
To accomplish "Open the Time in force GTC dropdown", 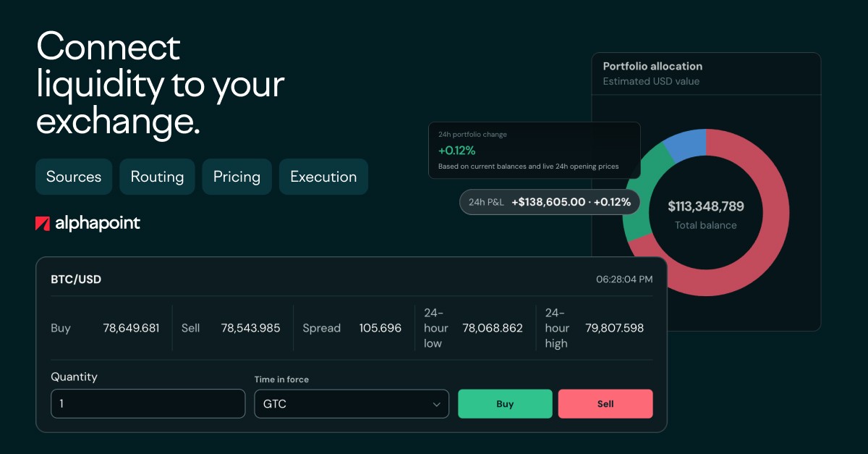I will 352,404.
